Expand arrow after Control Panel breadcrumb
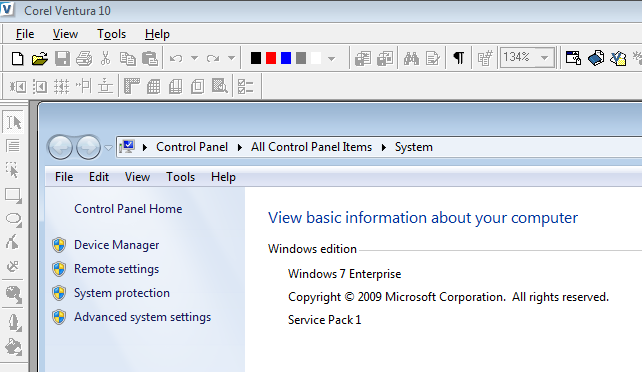The height and width of the screenshot is (372, 642). coord(240,147)
